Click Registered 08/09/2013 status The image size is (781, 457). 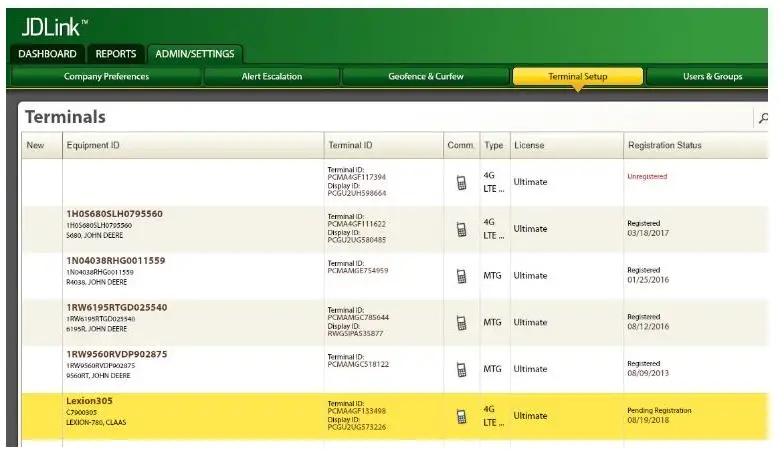tap(648, 369)
